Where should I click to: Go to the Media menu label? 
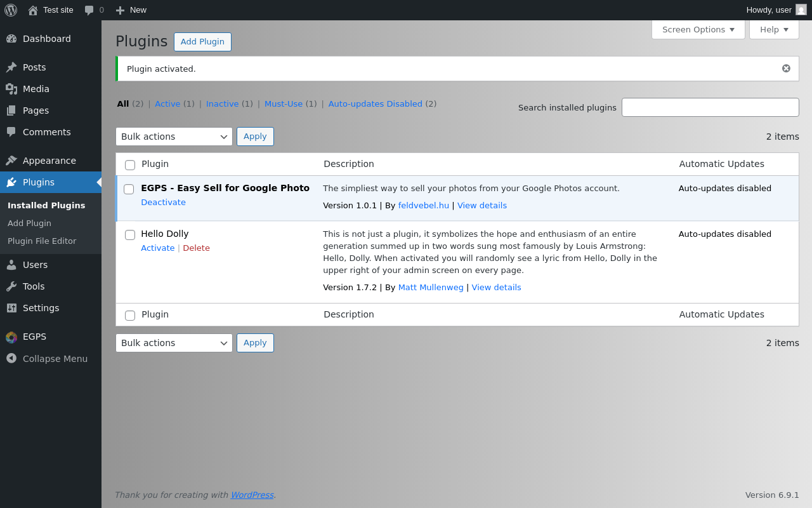tap(36, 89)
